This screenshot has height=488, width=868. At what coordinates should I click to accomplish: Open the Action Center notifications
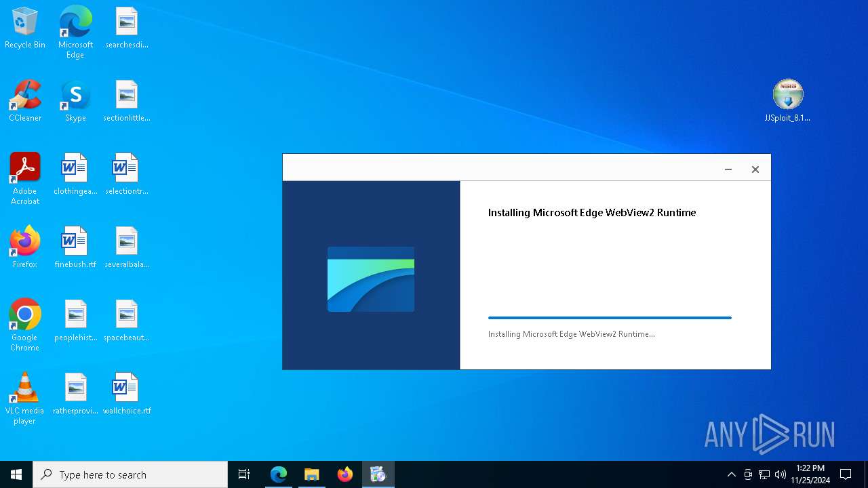(x=846, y=474)
